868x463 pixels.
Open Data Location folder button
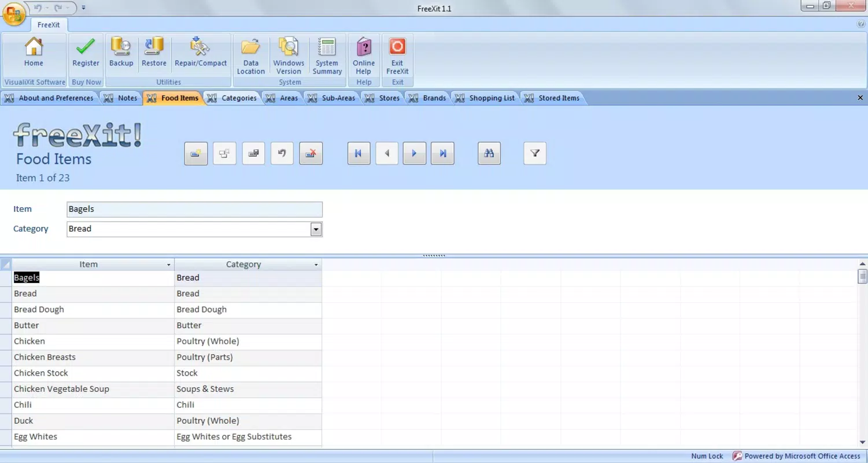(250, 56)
